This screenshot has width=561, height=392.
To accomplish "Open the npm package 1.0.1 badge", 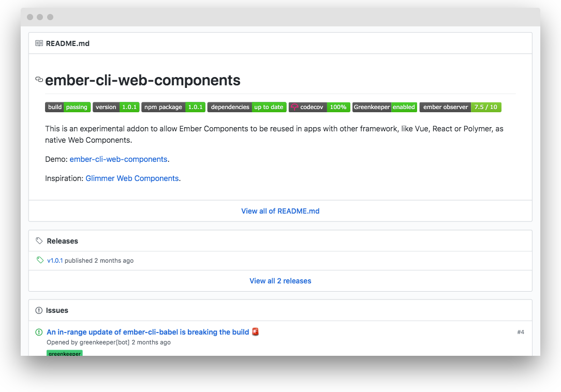I will 173,107.
